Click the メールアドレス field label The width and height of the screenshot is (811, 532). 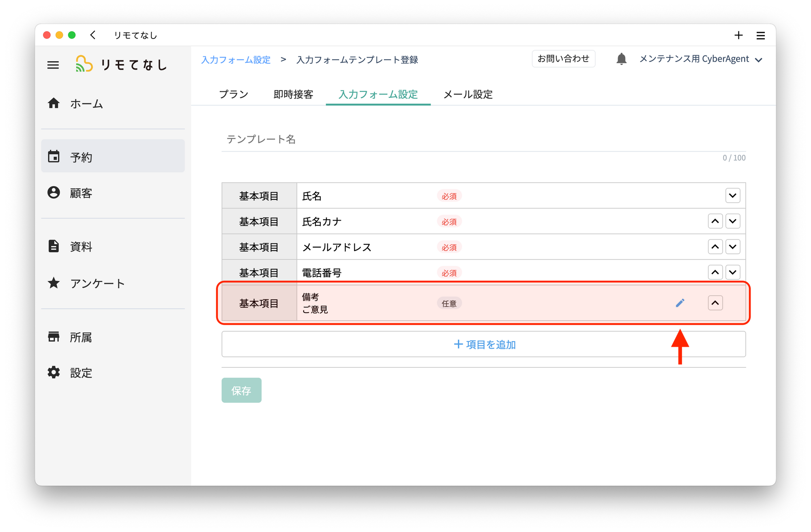pos(337,247)
